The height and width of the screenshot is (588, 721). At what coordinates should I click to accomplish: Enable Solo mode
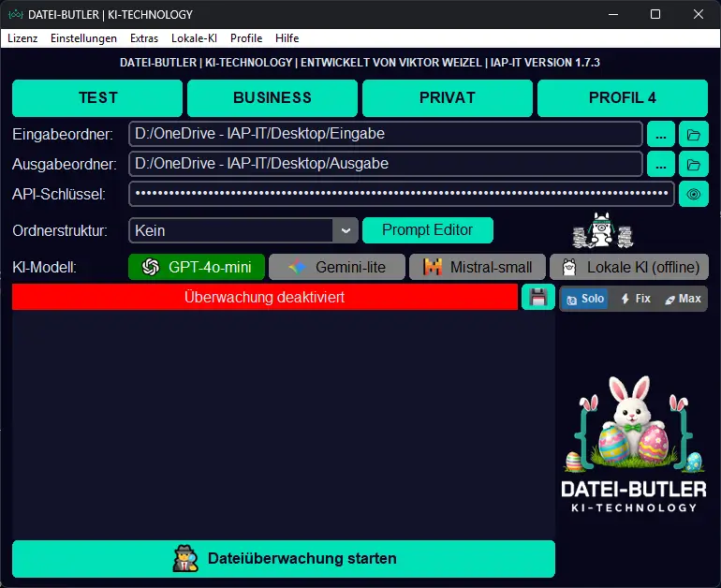click(583, 299)
